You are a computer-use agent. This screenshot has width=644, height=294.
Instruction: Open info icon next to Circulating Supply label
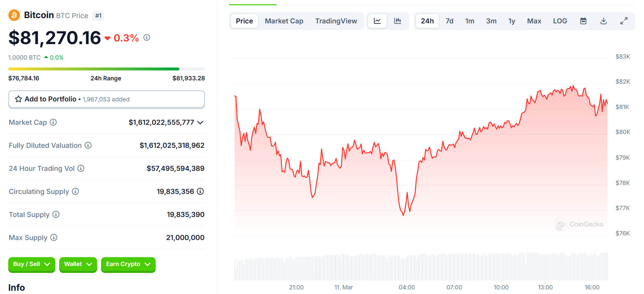pos(75,191)
